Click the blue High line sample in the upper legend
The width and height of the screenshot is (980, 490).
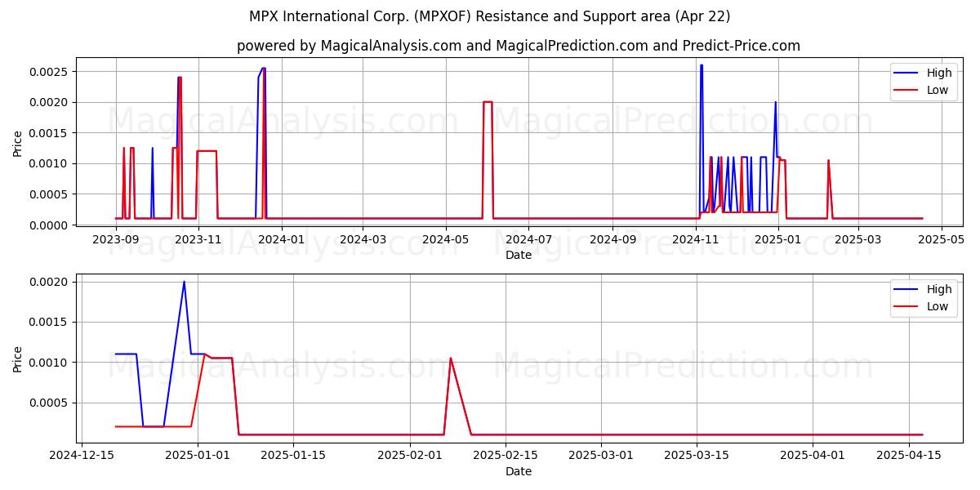coord(906,73)
